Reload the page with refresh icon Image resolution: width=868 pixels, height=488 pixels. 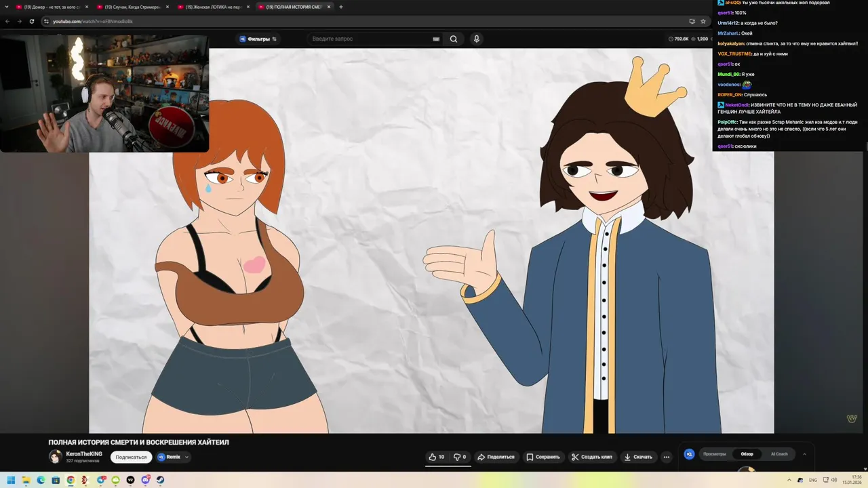pos(31,21)
